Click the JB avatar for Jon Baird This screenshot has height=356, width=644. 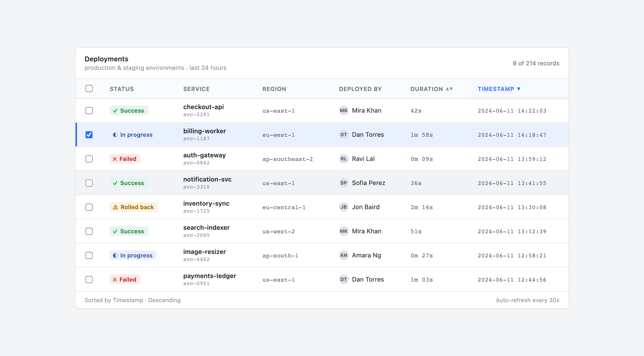click(x=344, y=207)
